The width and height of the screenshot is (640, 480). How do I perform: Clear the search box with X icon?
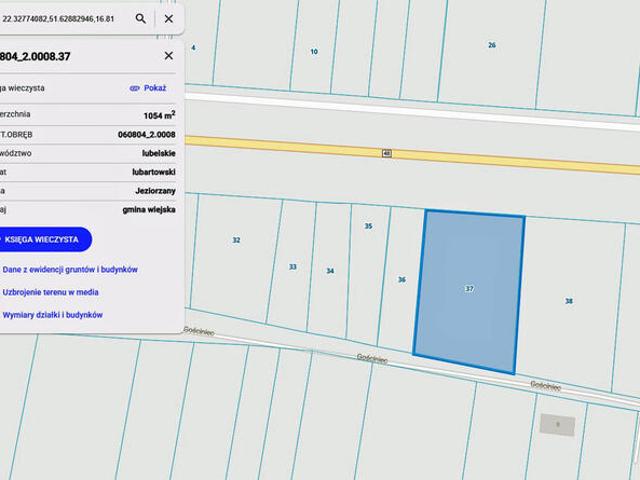tap(168, 18)
